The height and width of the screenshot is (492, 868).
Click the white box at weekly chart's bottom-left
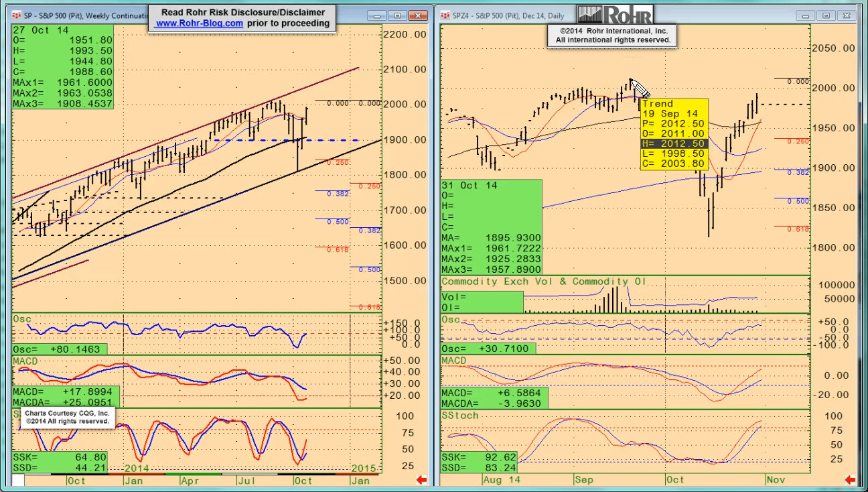[x=18, y=481]
